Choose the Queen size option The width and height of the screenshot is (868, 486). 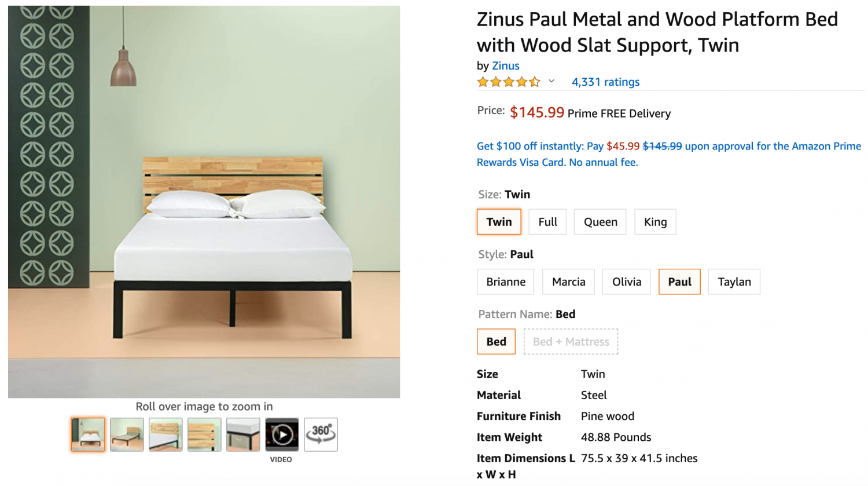(600, 222)
